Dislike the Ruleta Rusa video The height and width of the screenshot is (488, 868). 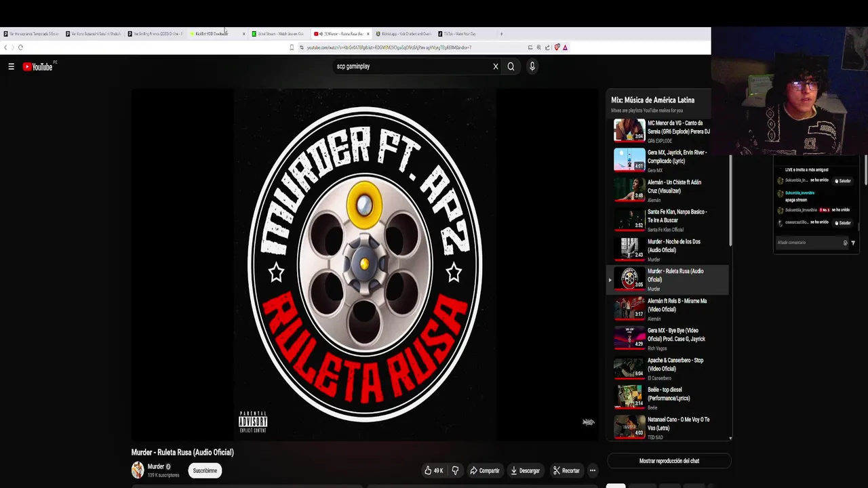point(455,470)
